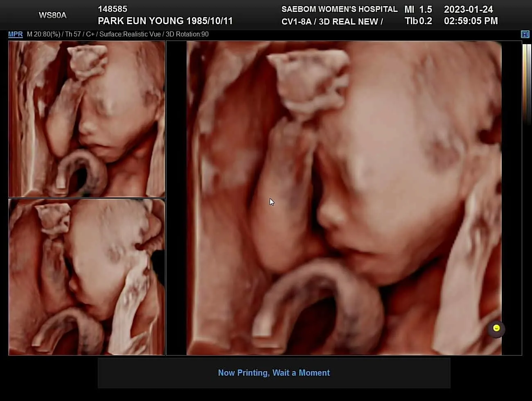This screenshot has width=532, height=401.
Task: Click the save disk icon at top right
Action: pyautogui.click(x=525, y=34)
